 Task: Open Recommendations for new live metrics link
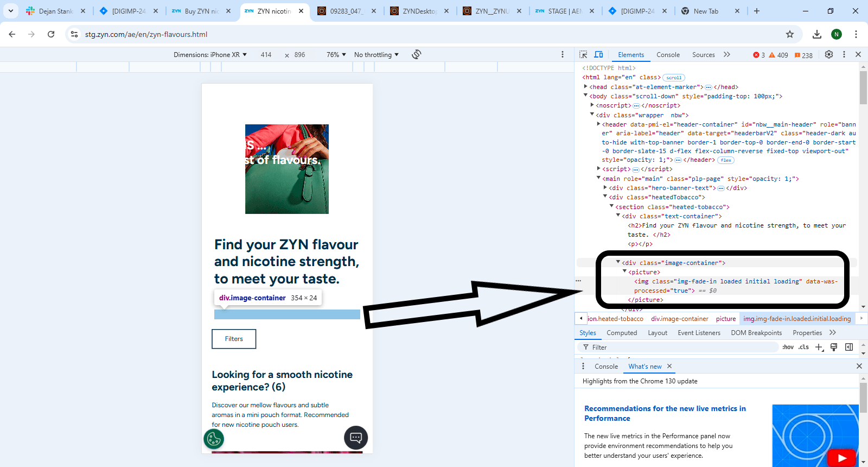665,413
